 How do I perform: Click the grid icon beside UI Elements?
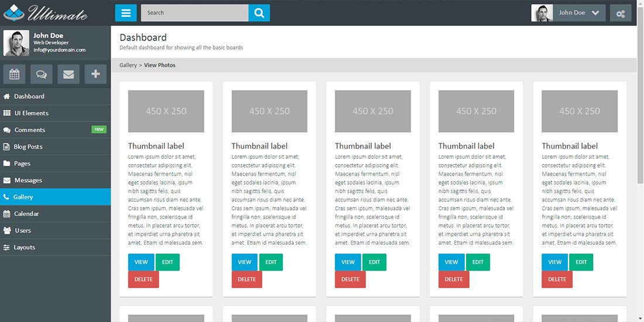[7, 113]
